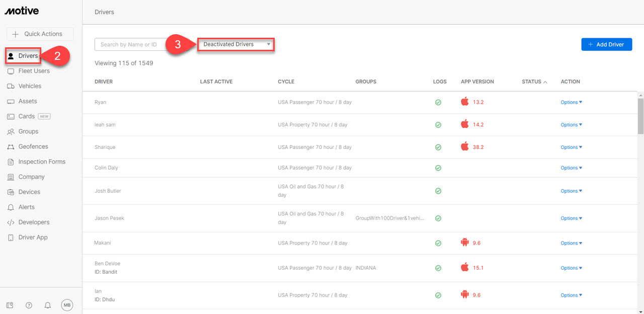Click the Devices icon
Viewport: 644px width, 314px height.
[11, 192]
